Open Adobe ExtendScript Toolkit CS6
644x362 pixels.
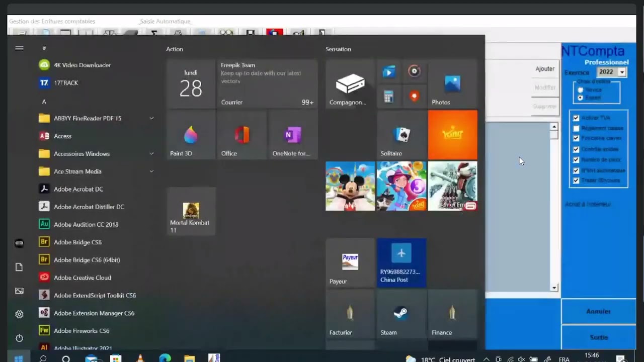pyautogui.click(x=96, y=295)
